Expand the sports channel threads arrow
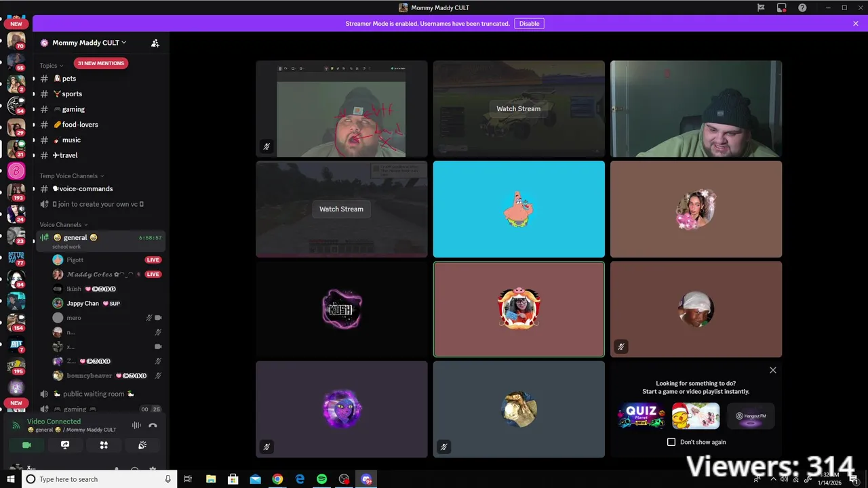Image resolution: width=868 pixels, height=488 pixels. click(x=34, y=94)
